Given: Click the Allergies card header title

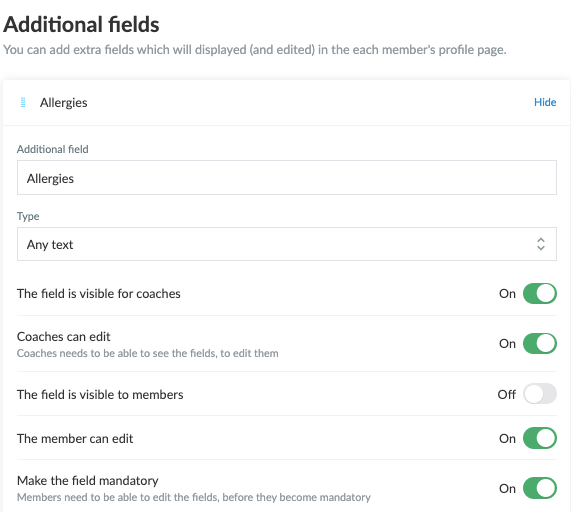Looking at the screenshot, I should 64,103.
